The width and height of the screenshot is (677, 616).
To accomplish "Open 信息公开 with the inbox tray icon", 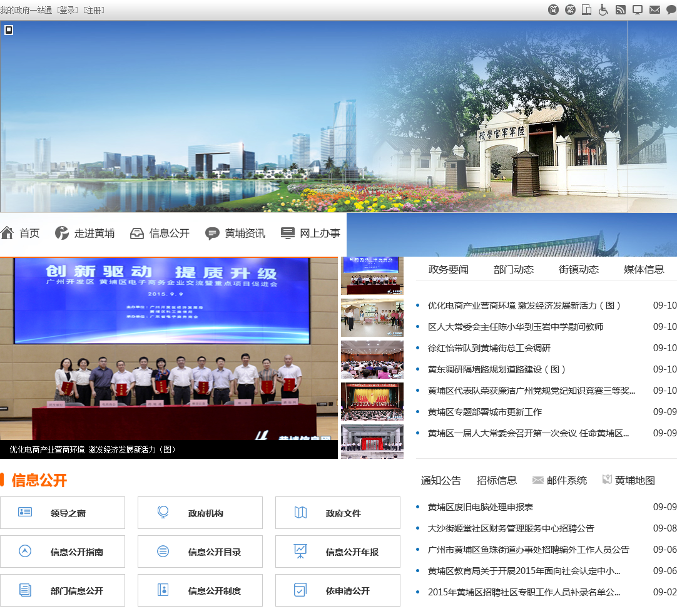I will coord(160,234).
